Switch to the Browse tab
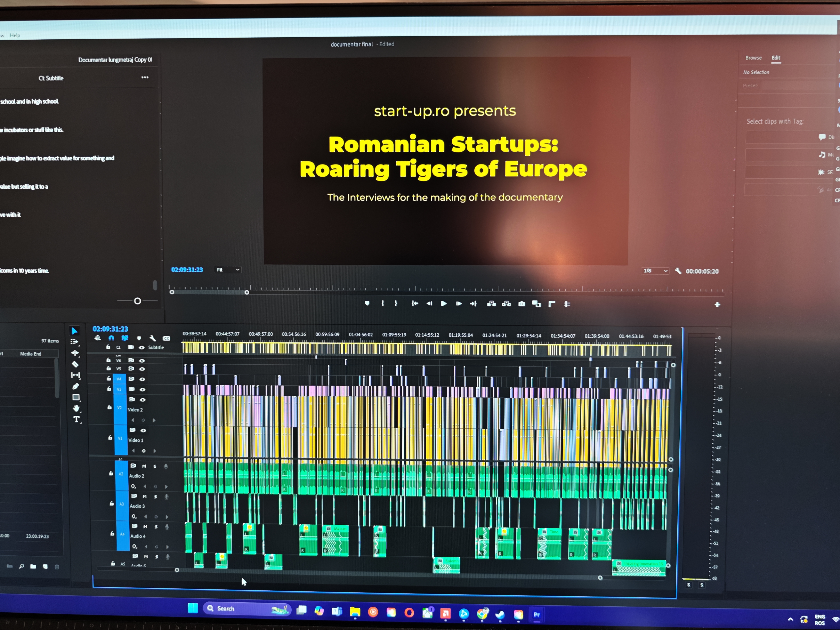 coord(753,58)
